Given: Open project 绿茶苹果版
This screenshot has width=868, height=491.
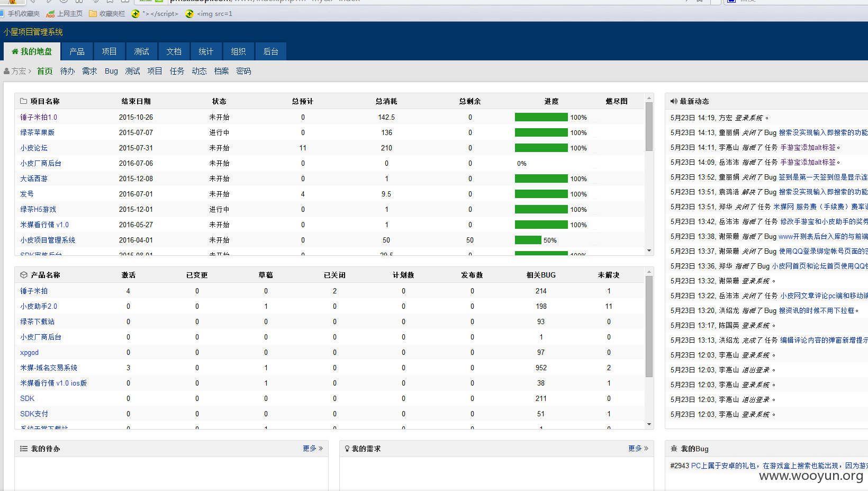Looking at the screenshot, I should (37, 132).
